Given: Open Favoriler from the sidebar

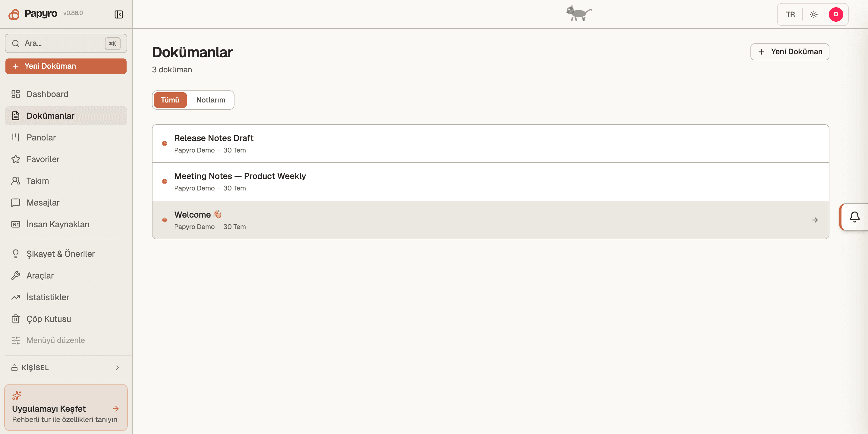Looking at the screenshot, I should 66,159.
